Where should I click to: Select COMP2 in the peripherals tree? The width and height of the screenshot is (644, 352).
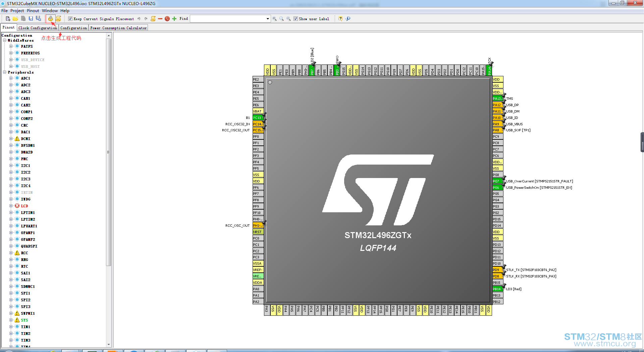(x=27, y=119)
